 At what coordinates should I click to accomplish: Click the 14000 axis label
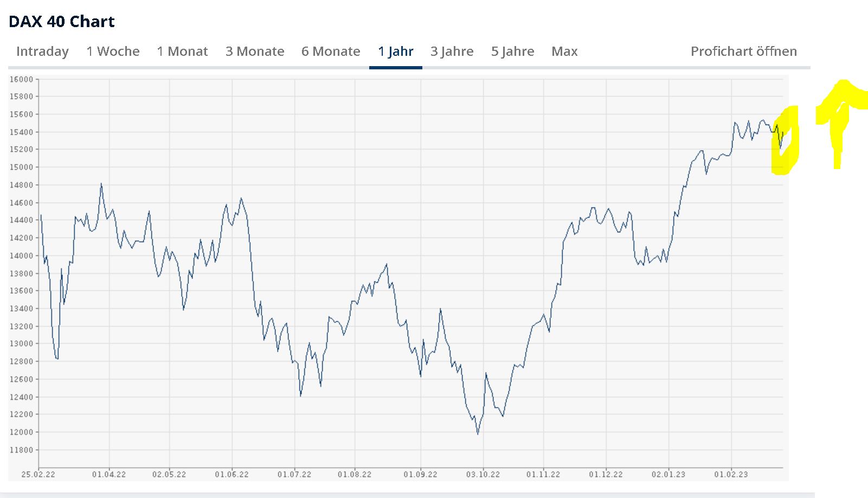click(22, 256)
